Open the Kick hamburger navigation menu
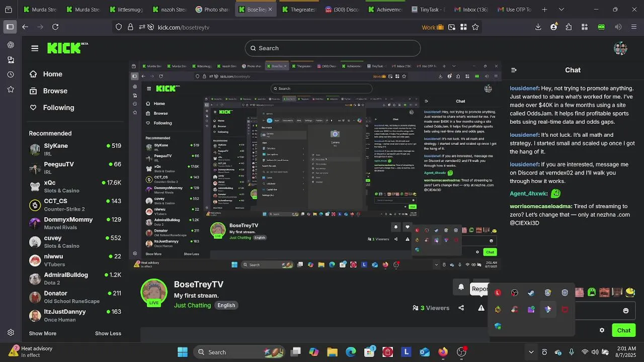Screen dimensions: 644x362 click(x=35, y=48)
